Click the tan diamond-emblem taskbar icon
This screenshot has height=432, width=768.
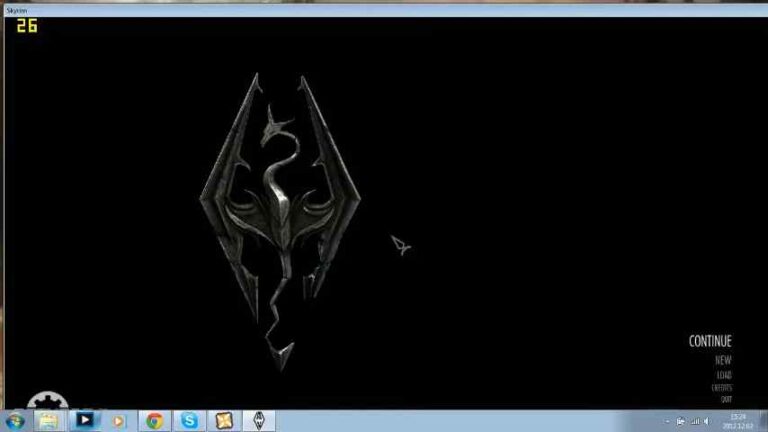click(223, 421)
